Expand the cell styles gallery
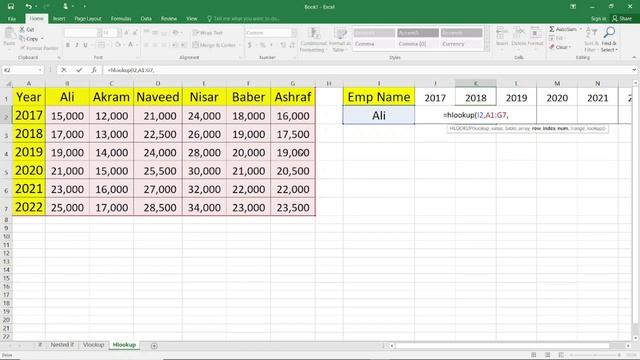Screen dimensions: 640x360 click(x=486, y=48)
